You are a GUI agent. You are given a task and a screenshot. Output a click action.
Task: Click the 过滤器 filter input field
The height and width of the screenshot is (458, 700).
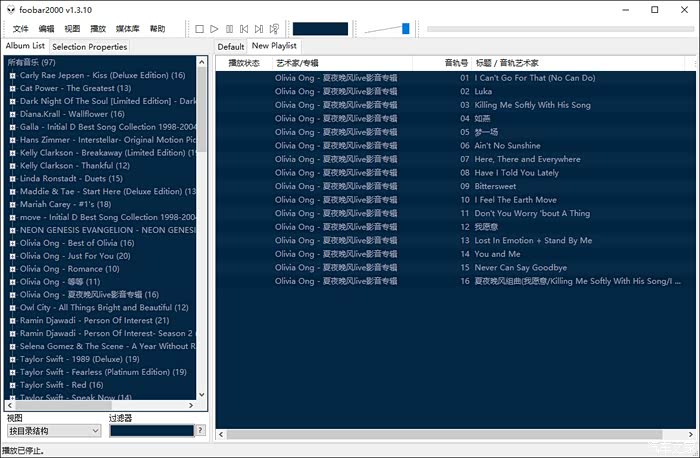151,431
